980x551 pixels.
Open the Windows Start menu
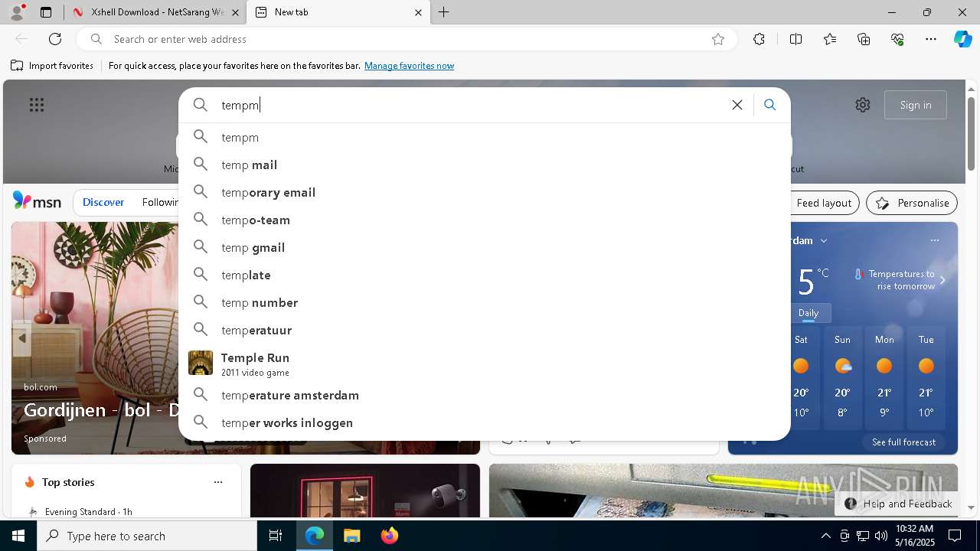coord(18,536)
